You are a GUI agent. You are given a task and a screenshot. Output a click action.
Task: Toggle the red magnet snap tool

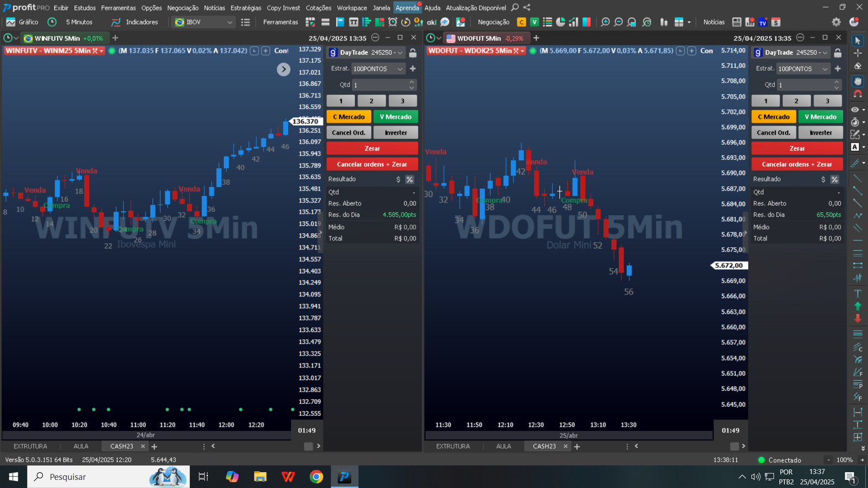858,94
